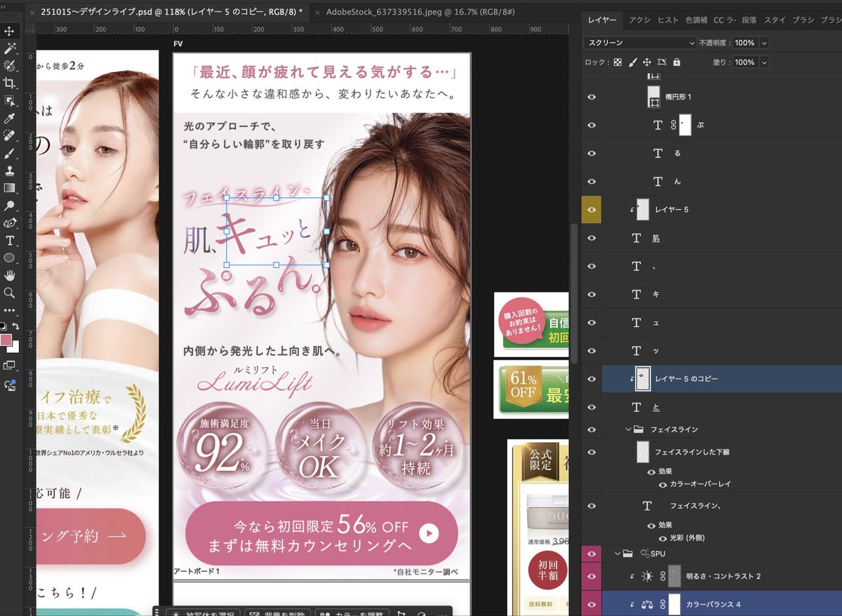Screen dimensions: 842x616
Task: Swap foreground and background colors
Action: [x=15, y=327]
